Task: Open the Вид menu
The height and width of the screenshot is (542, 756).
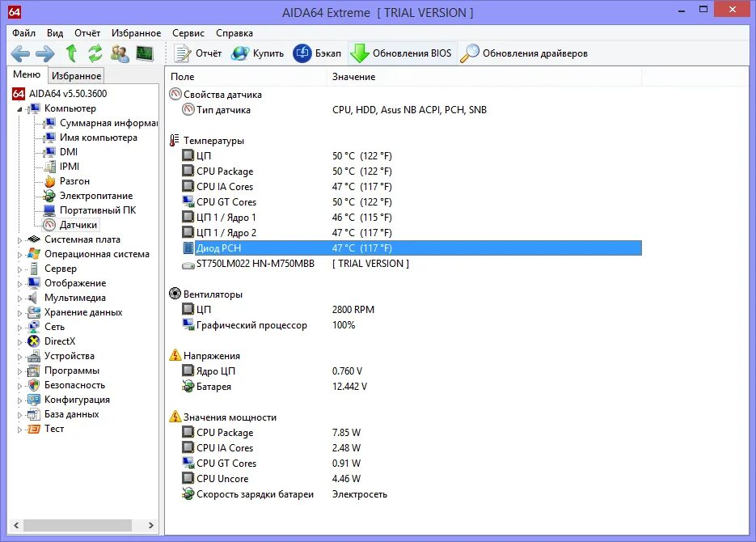Action: click(x=55, y=33)
